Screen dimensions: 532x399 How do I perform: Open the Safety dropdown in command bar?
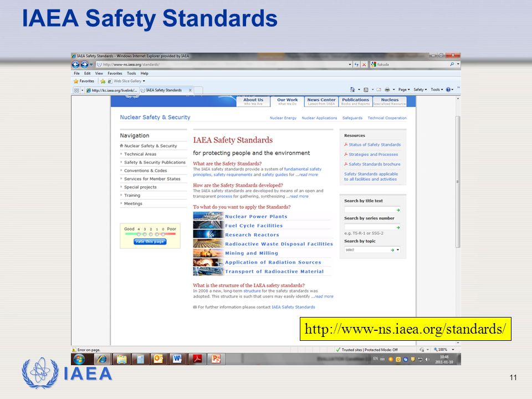tap(421, 90)
